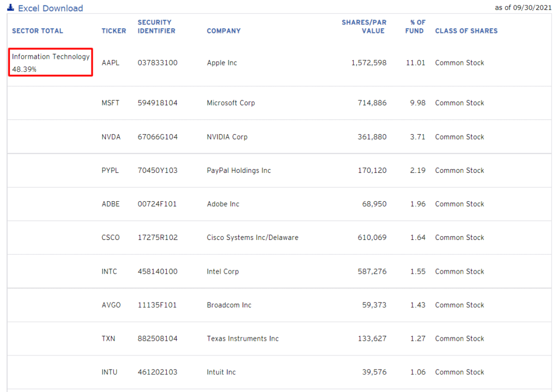Click the Intel Corp company name
This screenshot has width=558, height=392.
(x=223, y=272)
